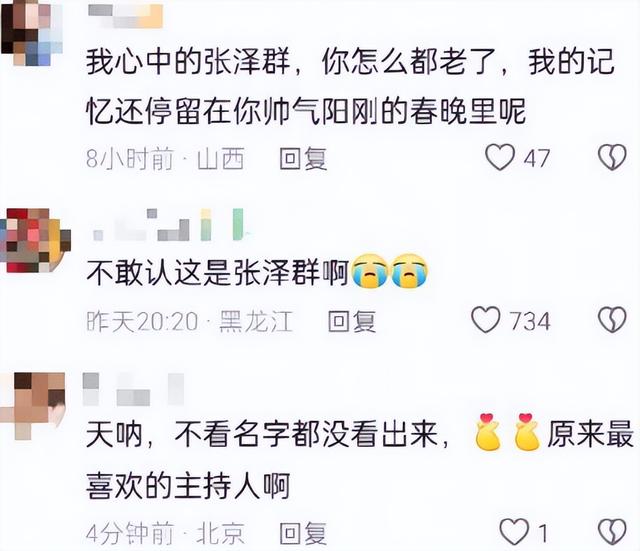
Task: Open first commenter's pixelated avatar
Action: (x=32, y=33)
